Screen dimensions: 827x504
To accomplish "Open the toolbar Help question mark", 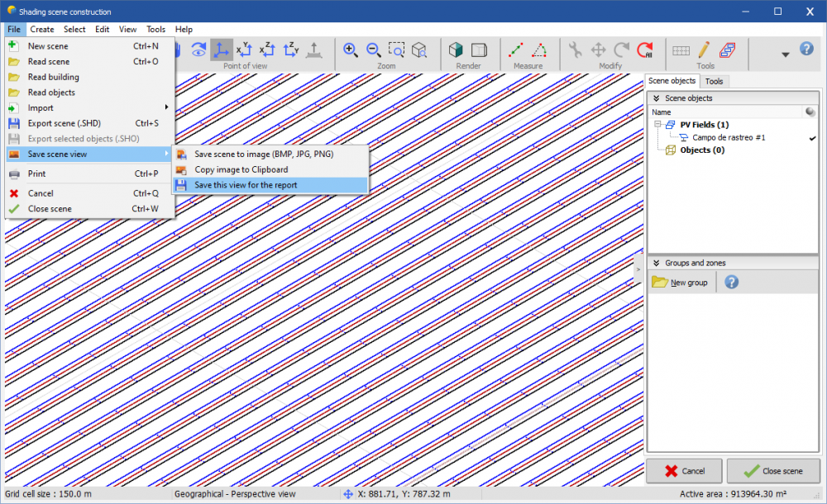I will (x=806, y=50).
